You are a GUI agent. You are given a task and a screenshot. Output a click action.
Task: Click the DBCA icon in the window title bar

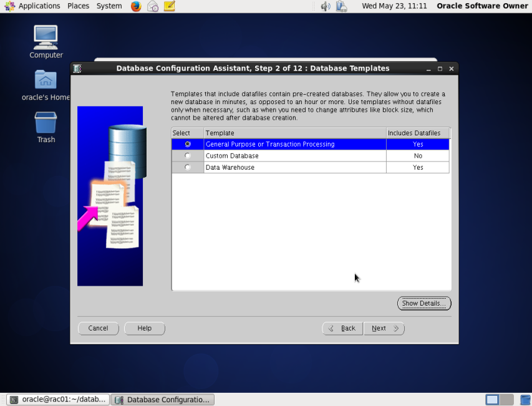pyautogui.click(x=77, y=69)
